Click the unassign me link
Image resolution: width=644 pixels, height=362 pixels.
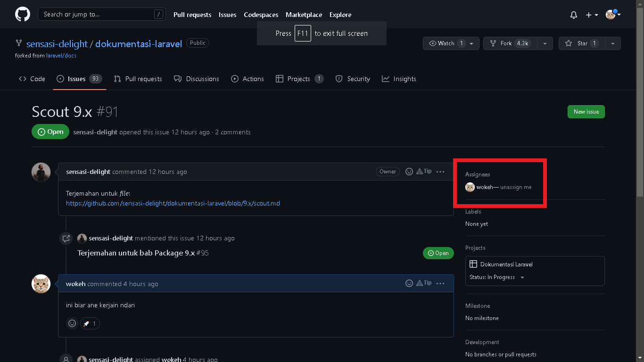pyautogui.click(x=516, y=187)
